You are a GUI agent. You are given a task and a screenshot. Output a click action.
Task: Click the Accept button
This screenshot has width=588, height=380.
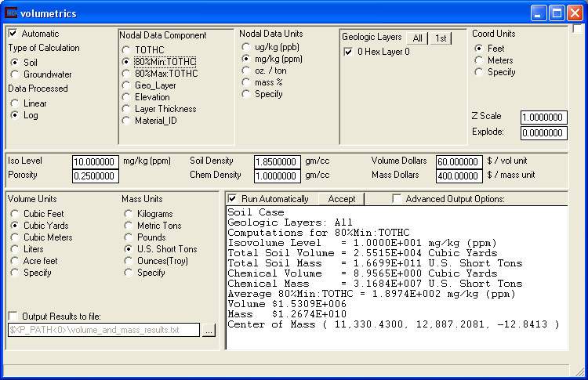click(x=341, y=199)
